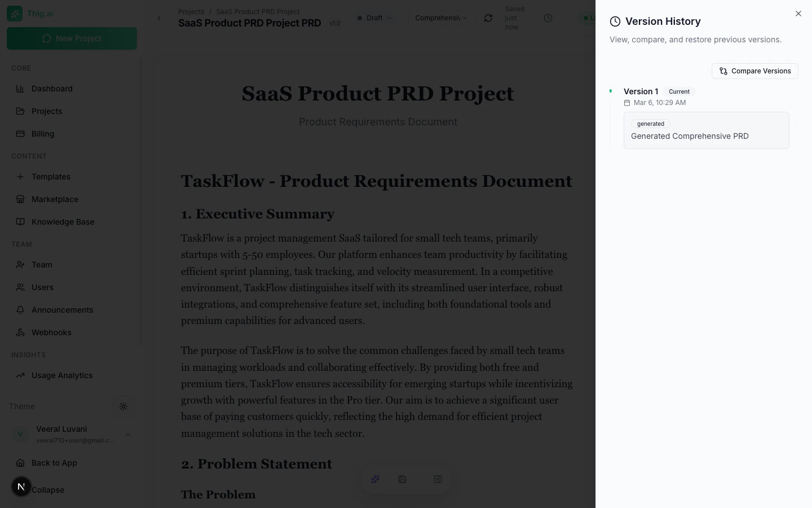The image size is (812, 508).
Task: Select Marketplace in sidebar menu
Action: (x=72, y=199)
